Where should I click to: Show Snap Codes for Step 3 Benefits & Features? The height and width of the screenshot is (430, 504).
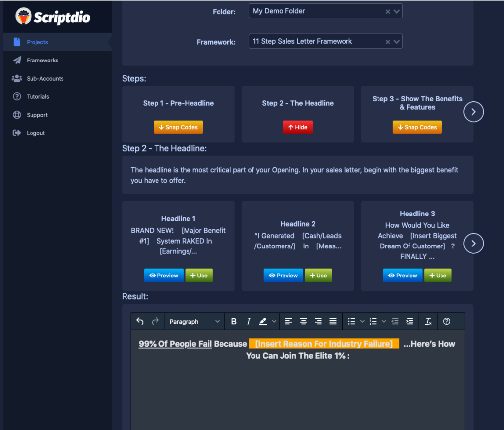click(x=417, y=127)
